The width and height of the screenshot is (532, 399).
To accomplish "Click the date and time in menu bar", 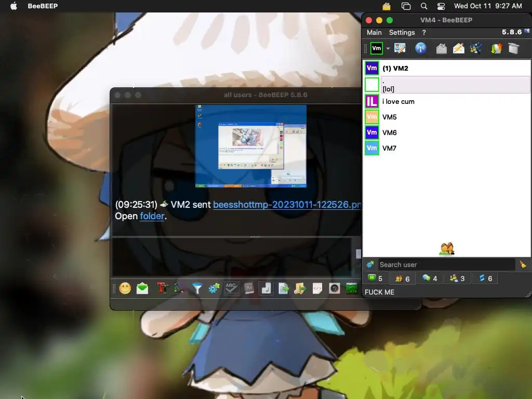I will 488,6.
